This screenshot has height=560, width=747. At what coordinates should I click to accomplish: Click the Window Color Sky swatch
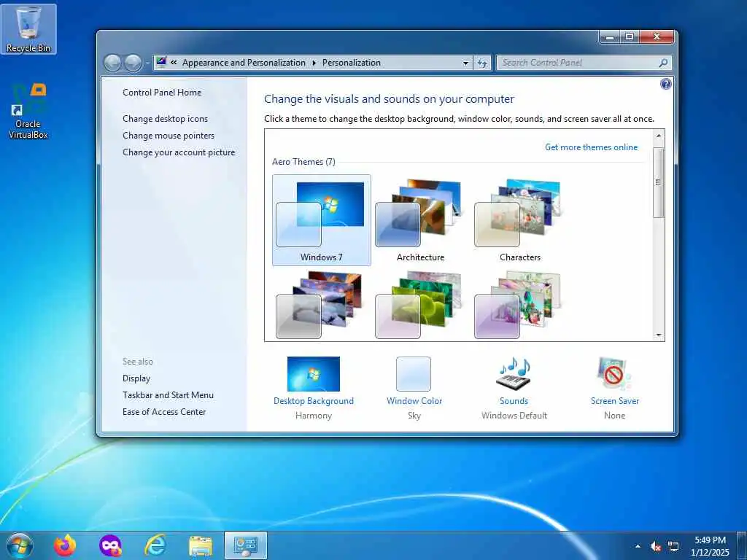414,374
